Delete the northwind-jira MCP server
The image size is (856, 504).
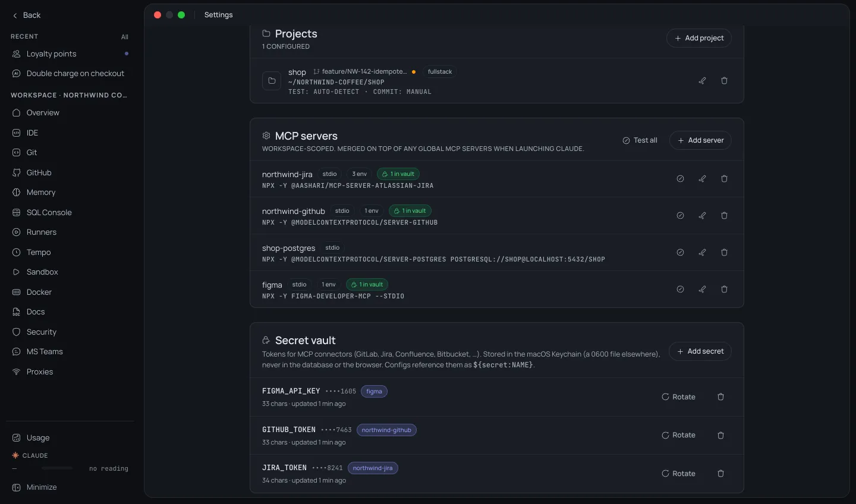click(724, 179)
